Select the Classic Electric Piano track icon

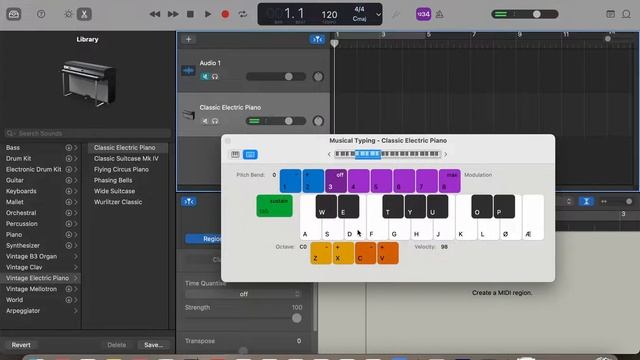click(188, 115)
